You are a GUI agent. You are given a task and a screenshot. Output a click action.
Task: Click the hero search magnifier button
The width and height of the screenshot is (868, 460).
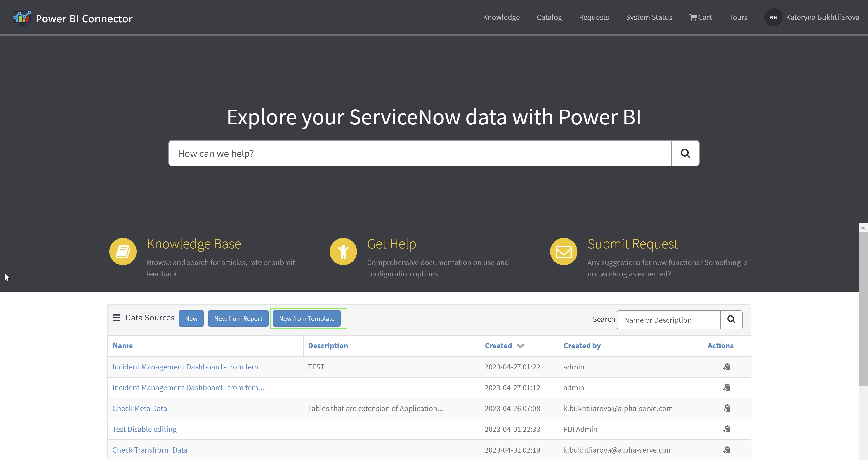pos(685,154)
